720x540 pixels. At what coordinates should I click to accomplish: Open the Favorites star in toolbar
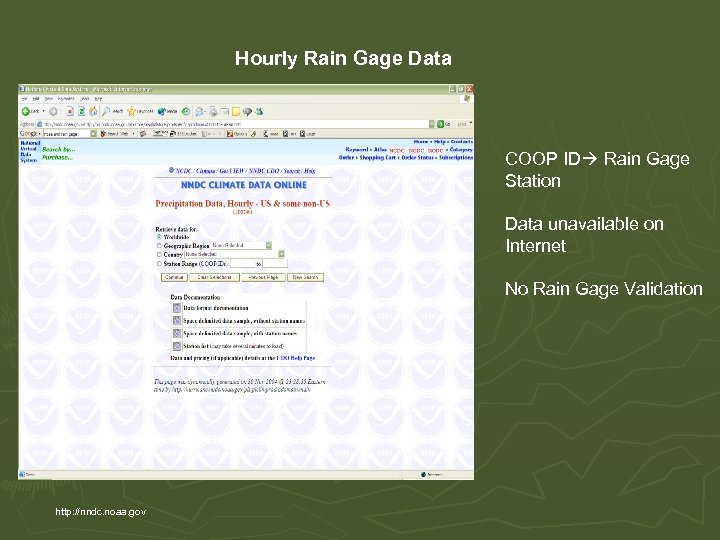[x=132, y=111]
